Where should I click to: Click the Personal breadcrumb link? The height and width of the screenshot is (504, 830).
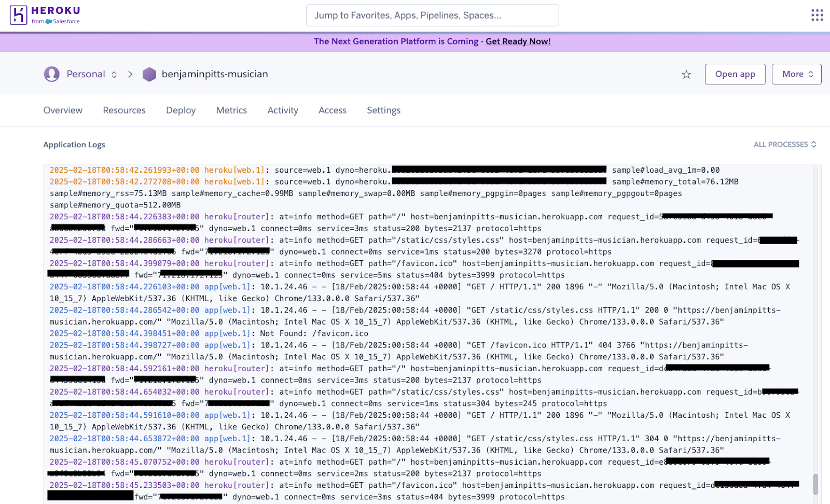(86, 74)
